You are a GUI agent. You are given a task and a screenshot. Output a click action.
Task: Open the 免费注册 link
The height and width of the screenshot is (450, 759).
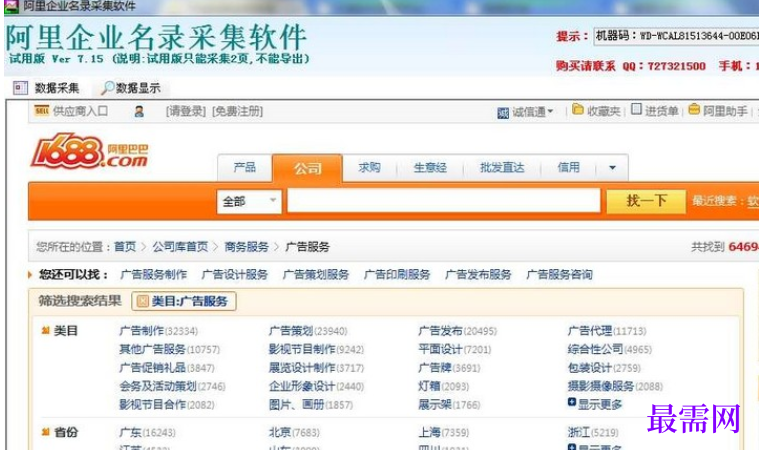tap(237, 111)
